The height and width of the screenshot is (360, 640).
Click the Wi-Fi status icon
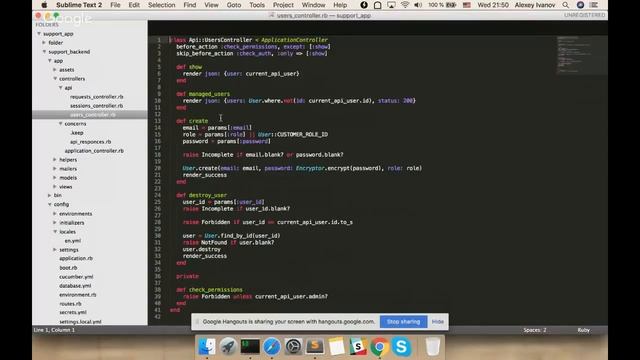[x=405, y=5]
